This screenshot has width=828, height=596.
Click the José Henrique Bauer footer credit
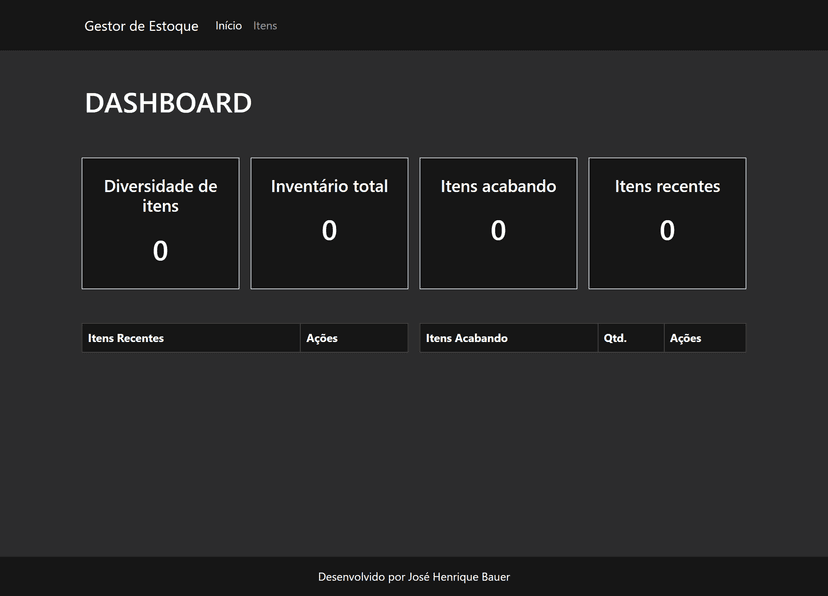459,577
